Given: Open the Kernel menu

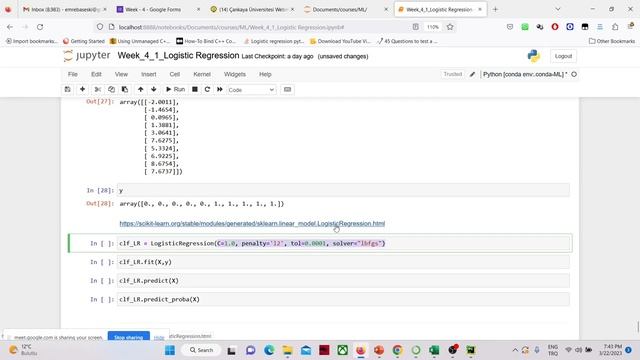Looking at the screenshot, I should click(202, 74).
